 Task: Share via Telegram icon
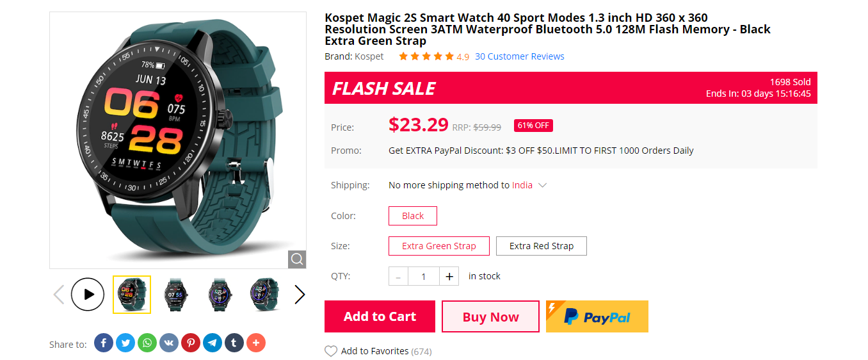[213, 343]
